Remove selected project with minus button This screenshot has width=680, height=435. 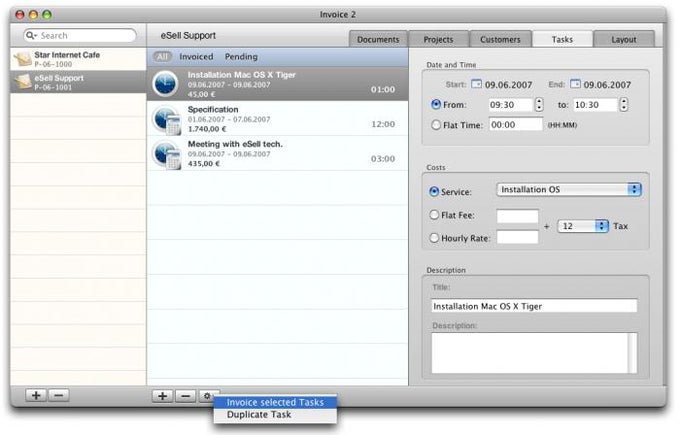(x=59, y=395)
